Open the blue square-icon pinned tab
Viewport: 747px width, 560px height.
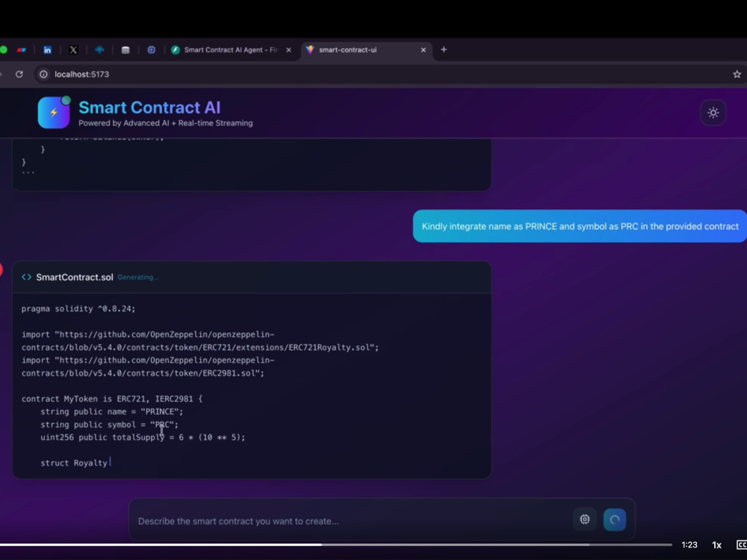(x=152, y=50)
